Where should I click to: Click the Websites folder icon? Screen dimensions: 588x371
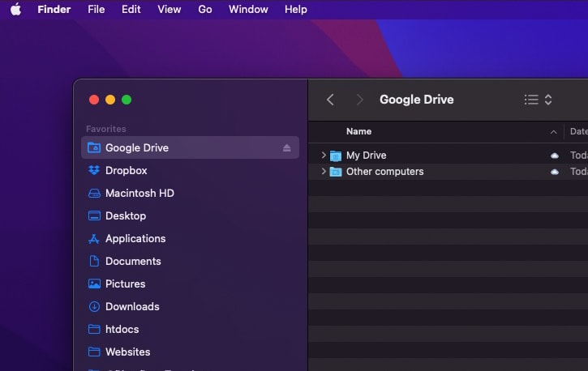click(x=94, y=352)
